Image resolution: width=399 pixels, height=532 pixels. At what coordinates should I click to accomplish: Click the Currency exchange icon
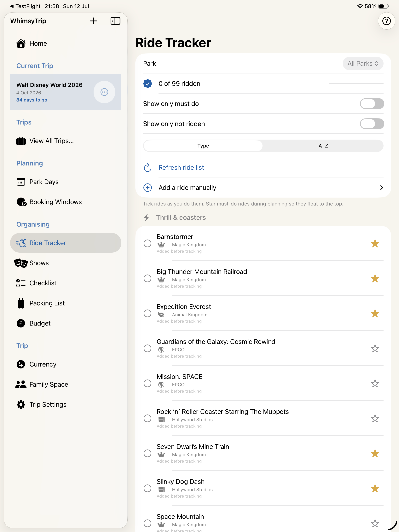pyautogui.click(x=21, y=364)
